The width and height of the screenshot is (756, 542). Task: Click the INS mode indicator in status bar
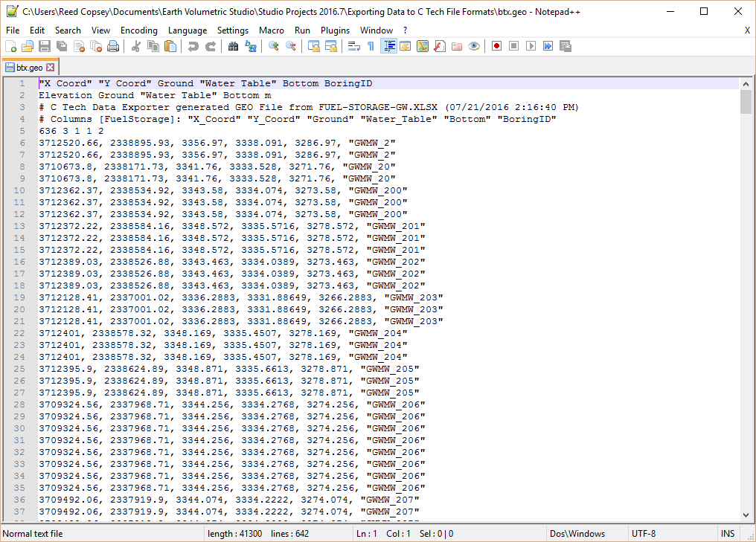(727, 534)
